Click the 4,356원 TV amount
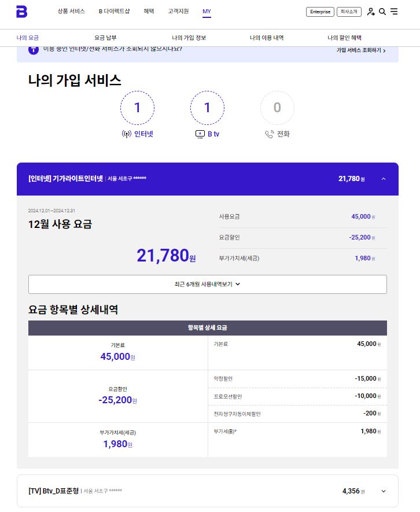The width and height of the screenshot is (420, 512). (353, 491)
